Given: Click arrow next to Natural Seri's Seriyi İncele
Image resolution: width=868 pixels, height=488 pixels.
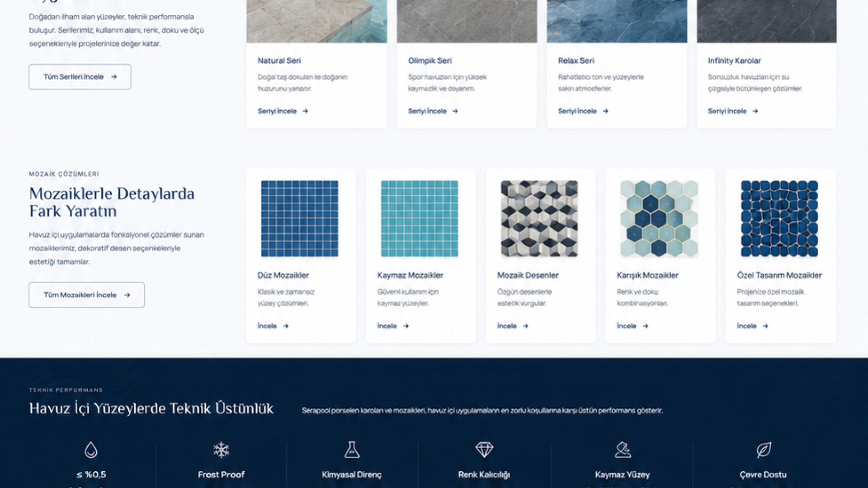Looking at the screenshot, I should [x=305, y=111].
